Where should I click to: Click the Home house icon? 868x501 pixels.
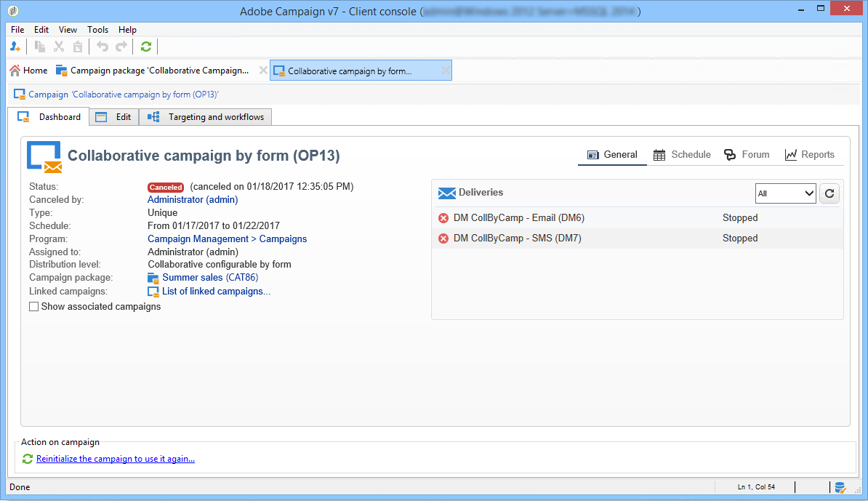coord(15,71)
